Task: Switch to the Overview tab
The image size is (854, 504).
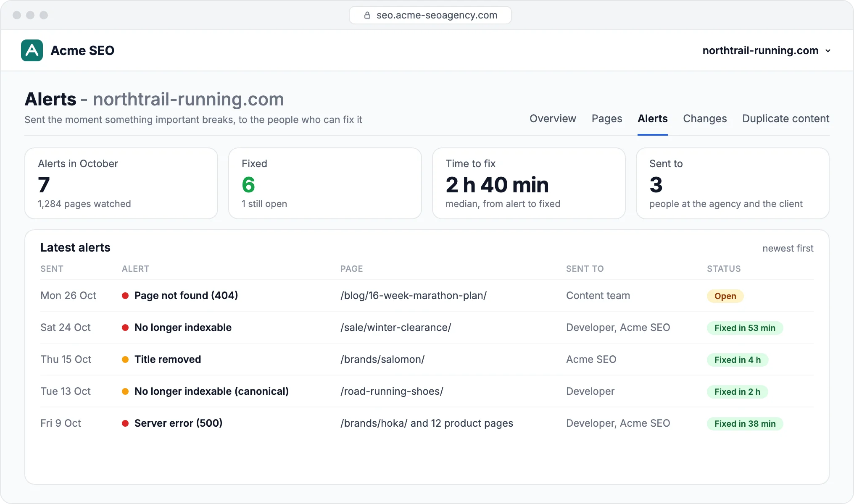Action: 553,119
